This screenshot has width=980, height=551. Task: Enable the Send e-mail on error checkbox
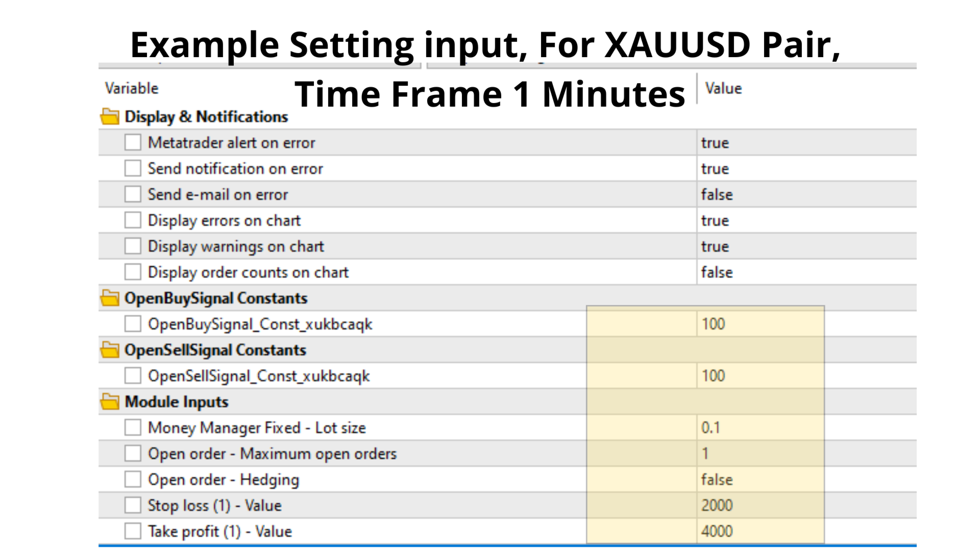(x=133, y=194)
